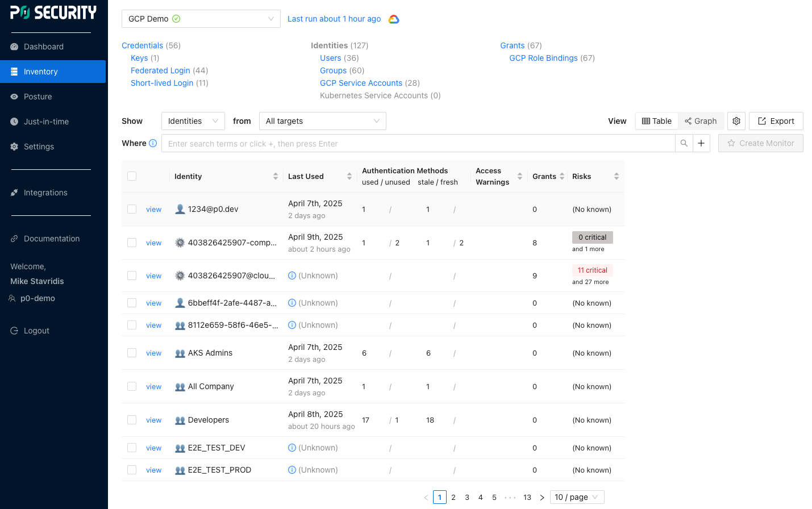
Task: Open Last run about 1 hour ago link
Action: (x=334, y=19)
